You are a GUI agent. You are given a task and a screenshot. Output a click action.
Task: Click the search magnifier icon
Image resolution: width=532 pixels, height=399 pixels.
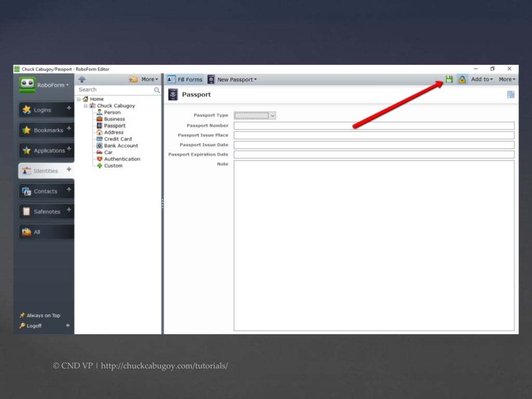click(x=157, y=90)
